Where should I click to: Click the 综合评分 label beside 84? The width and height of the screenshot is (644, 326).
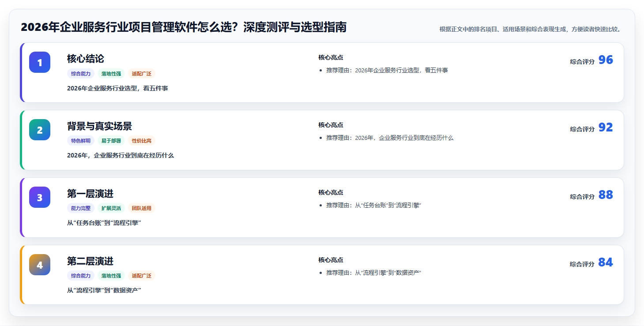click(582, 264)
